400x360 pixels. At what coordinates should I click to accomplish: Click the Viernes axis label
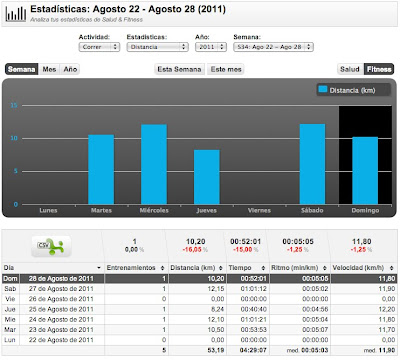(259, 210)
